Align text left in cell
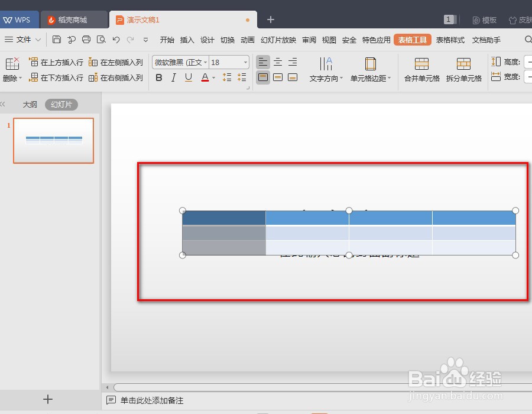This screenshot has width=532, height=414. (x=263, y=62)
